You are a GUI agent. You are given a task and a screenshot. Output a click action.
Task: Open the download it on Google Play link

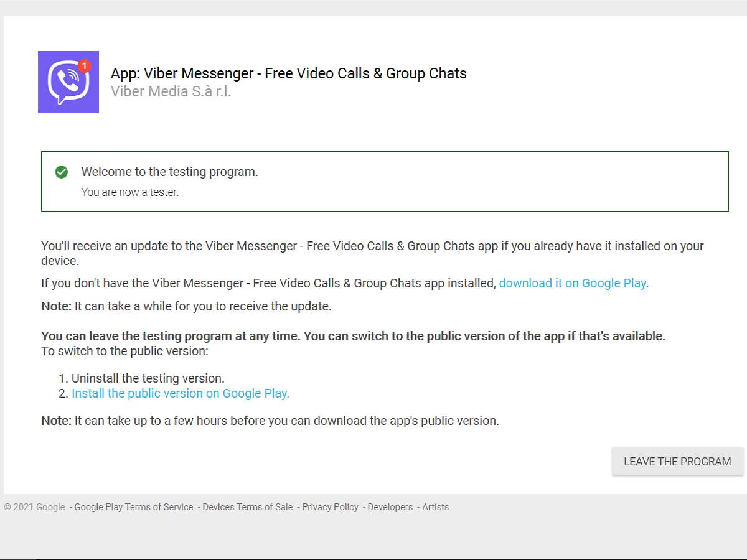pyautogui.click(x=572, y=283)
